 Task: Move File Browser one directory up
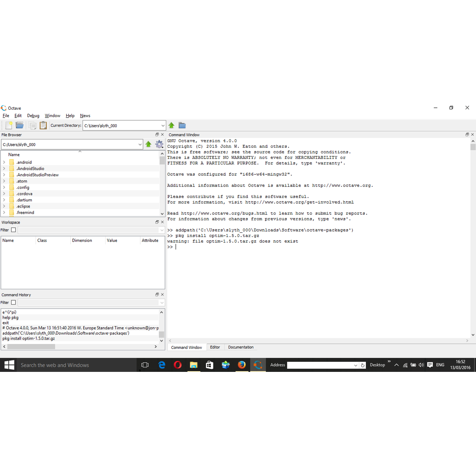click(148, 144)
